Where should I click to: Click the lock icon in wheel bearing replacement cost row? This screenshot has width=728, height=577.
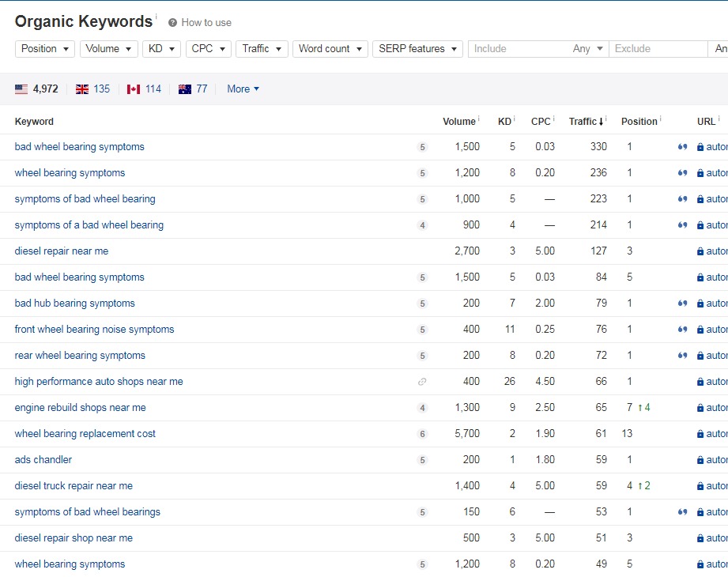click(x=700, y=434)
